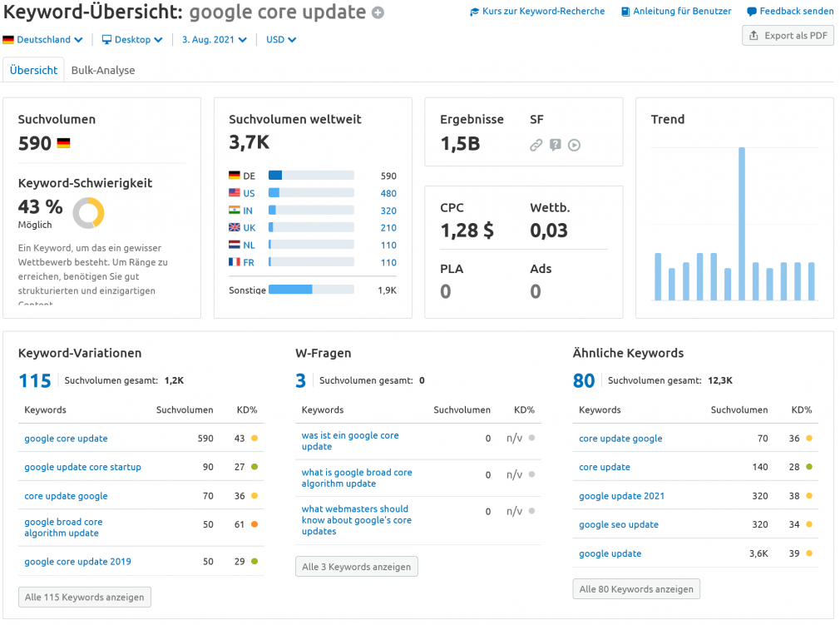This screenshot has width=840, height=625.
Task: Open 'google broad core algorithm update' keyword
Action: (63, 528)
